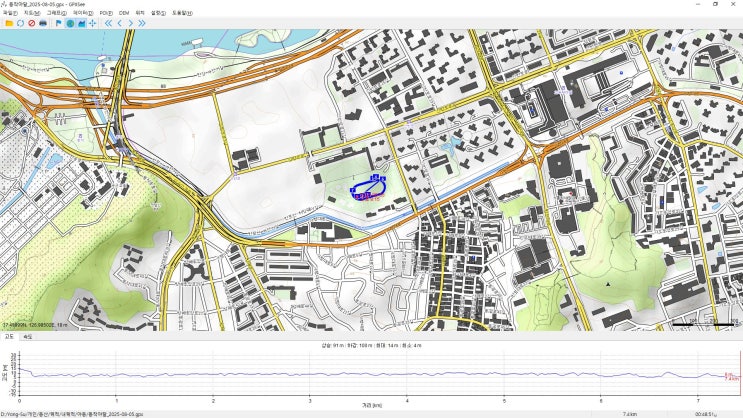Click the 00:48:51 time in the status bar
The height and width of the screenshot is (418, 743).
[704, 414]
